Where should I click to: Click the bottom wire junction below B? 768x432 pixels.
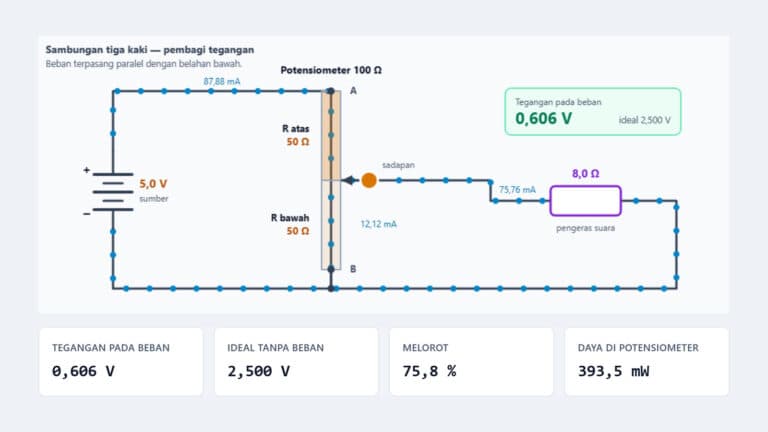click(331, 288)
